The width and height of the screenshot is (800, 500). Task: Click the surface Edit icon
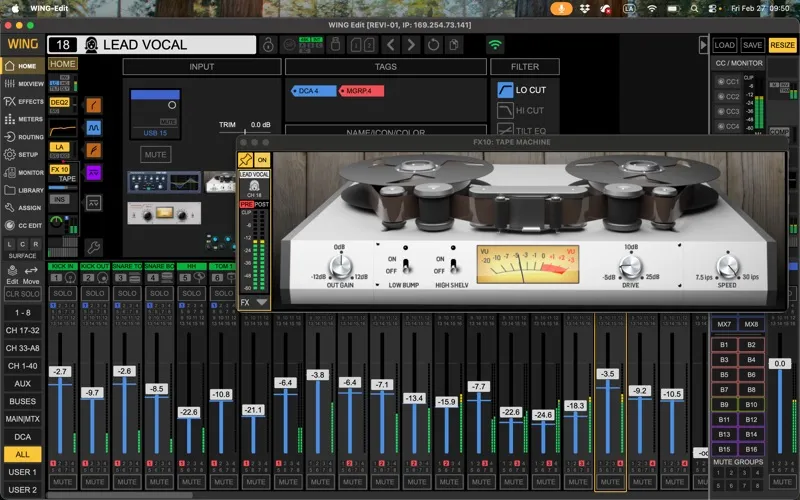[x=12, y=274]
